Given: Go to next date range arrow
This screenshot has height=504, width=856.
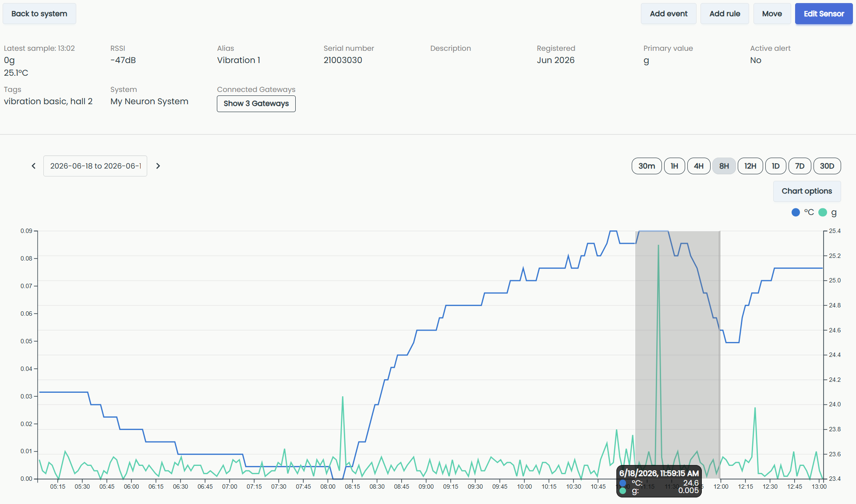Looking at the screenshot, I should 158,166.
